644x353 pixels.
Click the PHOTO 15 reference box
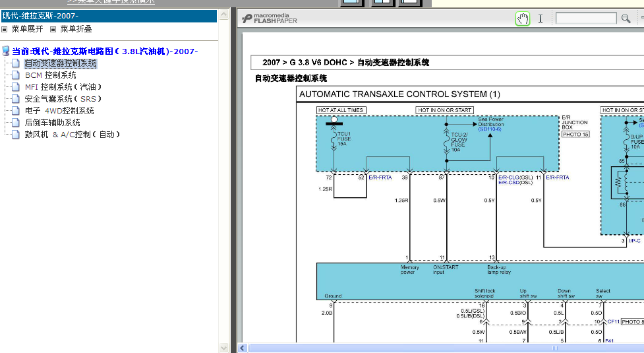(575, 135)
